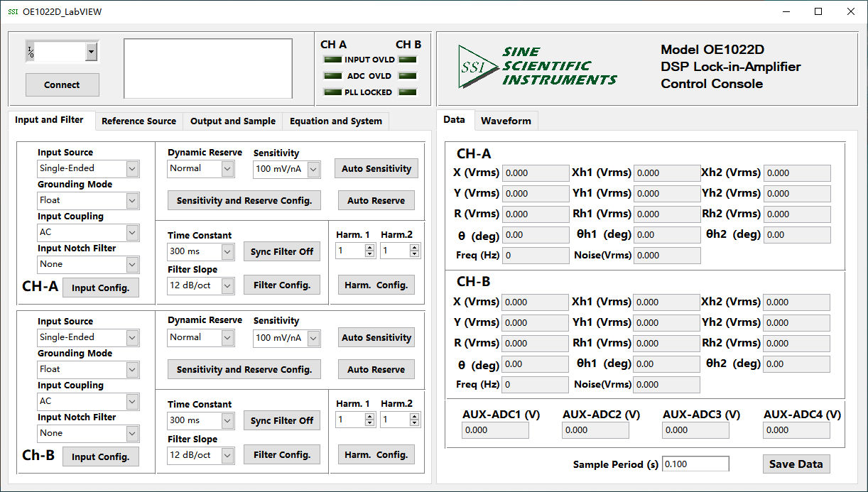
Task: Expand Ch-B Grounding Mode dropdown
Action: tap(132, 369)
